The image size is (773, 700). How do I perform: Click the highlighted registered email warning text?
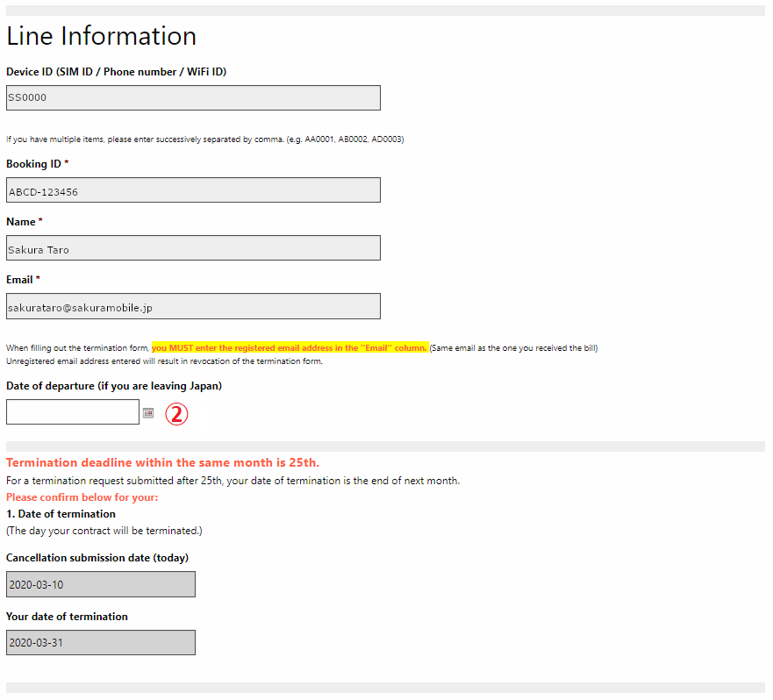[290, 348]
